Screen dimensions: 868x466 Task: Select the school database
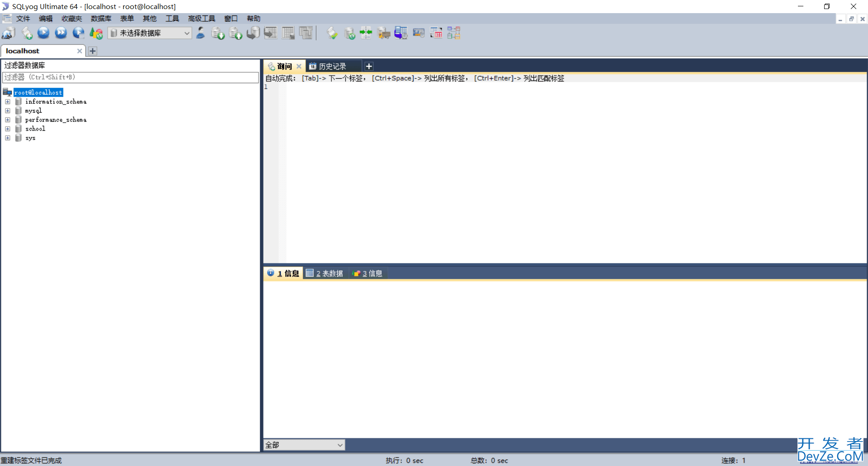[35, 129]
